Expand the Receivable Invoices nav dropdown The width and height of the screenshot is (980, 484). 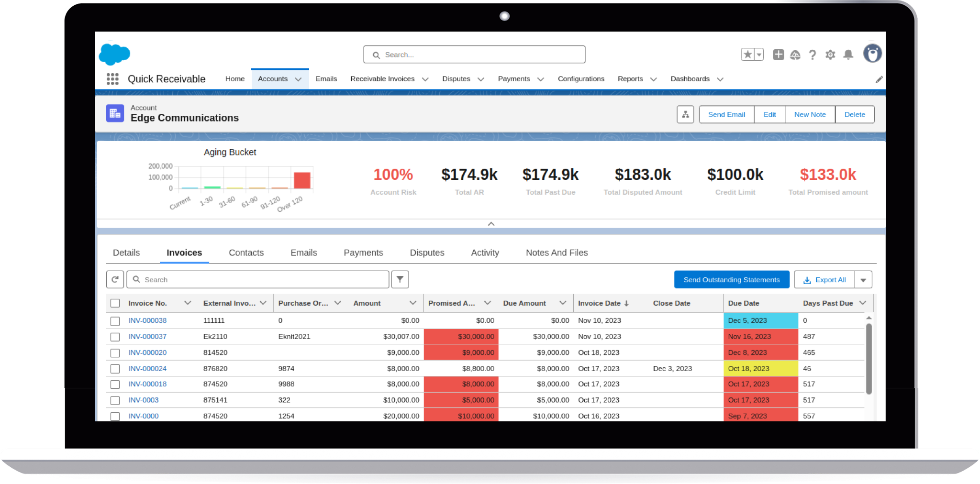pos(425,79)
